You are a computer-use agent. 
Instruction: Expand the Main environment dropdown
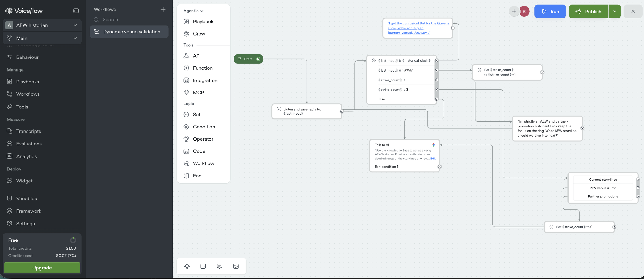click(42, 38)
